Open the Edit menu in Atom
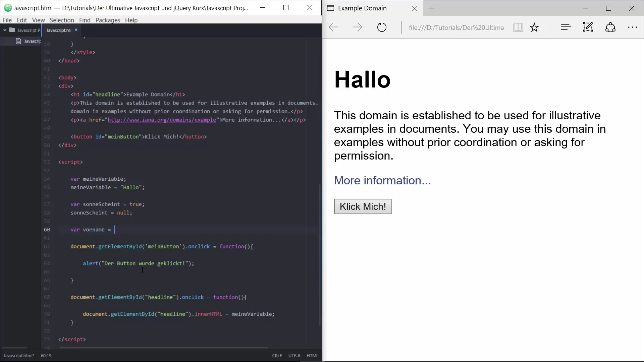Image resolution: width=644 pixels, height=362 pixels. click(x=22, y=20)
